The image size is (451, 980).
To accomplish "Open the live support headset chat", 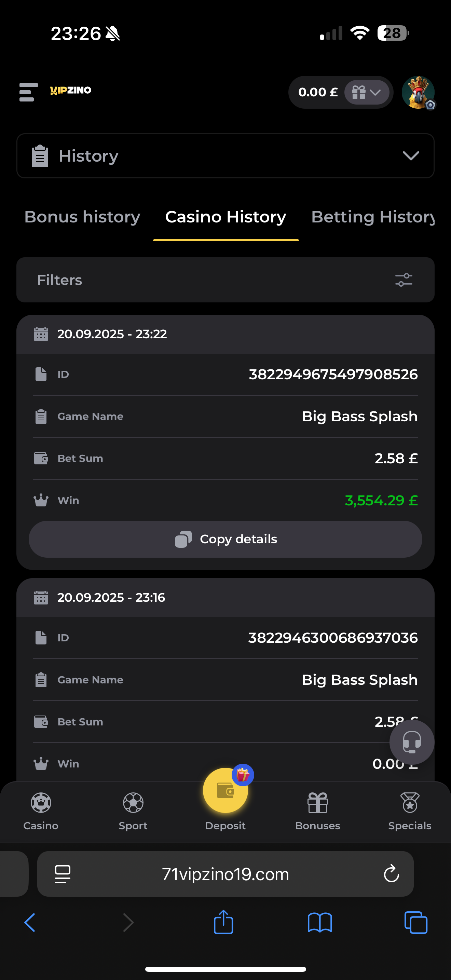I will click(411, 741).
